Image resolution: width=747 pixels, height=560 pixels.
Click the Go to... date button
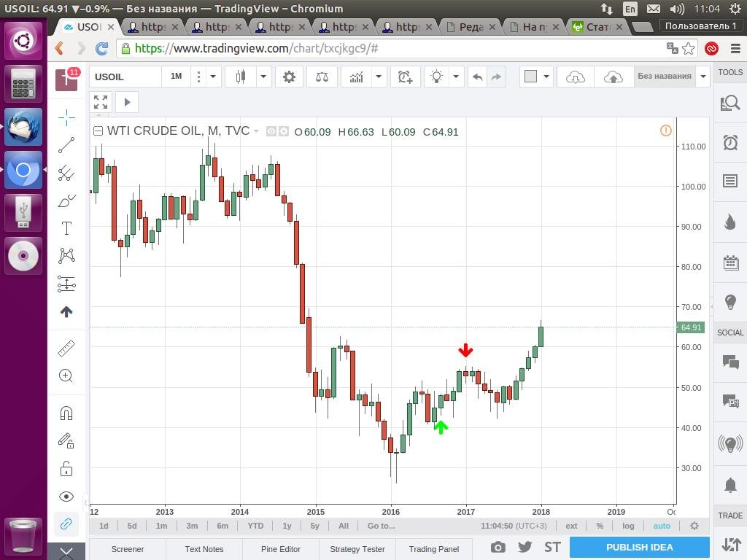381,526
